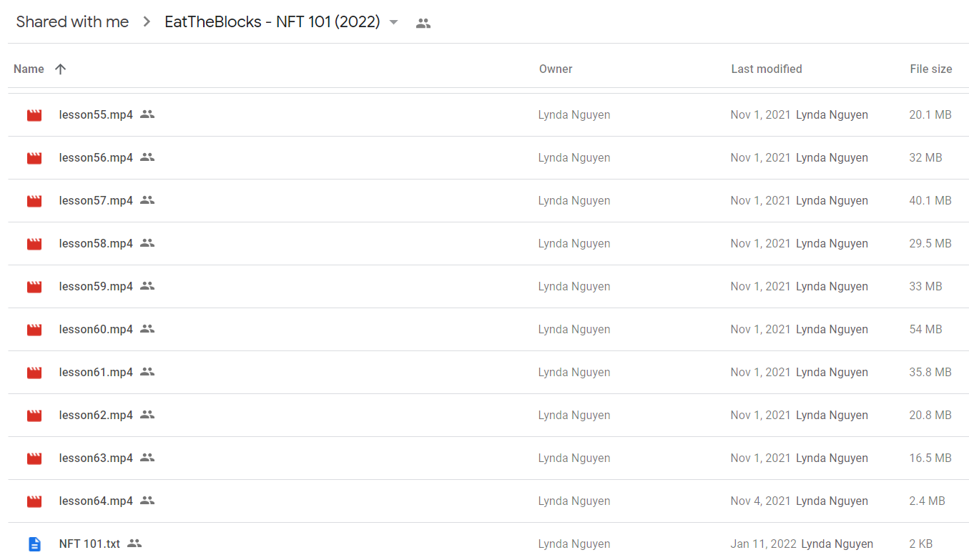Screen dimensions: 969x560
Task: Go back to Shared with me
Action: point(72,22)
